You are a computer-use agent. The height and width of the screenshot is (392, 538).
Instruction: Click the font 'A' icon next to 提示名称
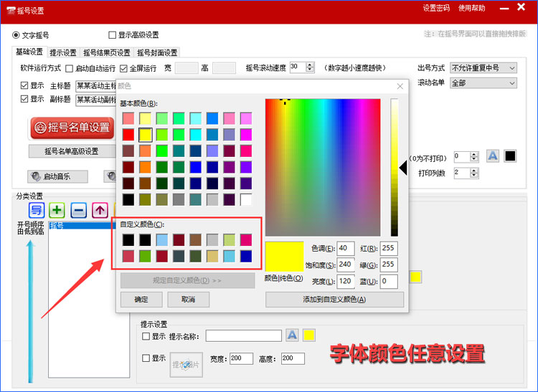pos(292,335)
